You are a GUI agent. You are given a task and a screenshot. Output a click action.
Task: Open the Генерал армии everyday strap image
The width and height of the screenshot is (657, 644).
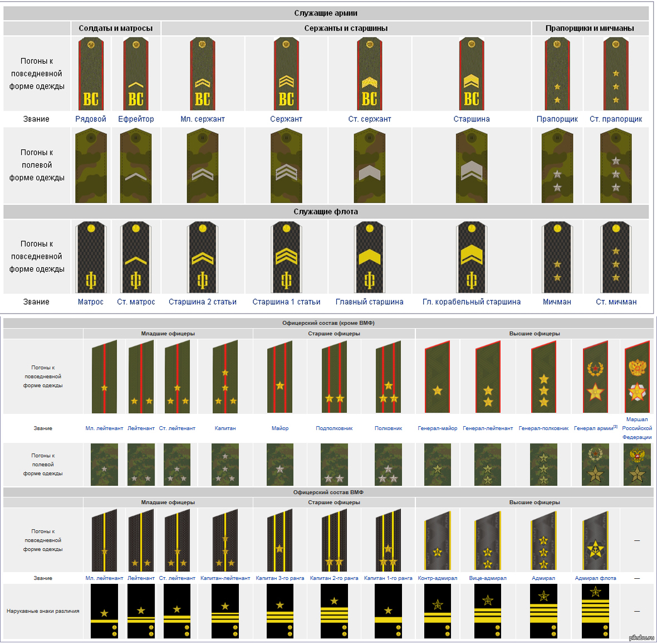click(x=595, y=377)
